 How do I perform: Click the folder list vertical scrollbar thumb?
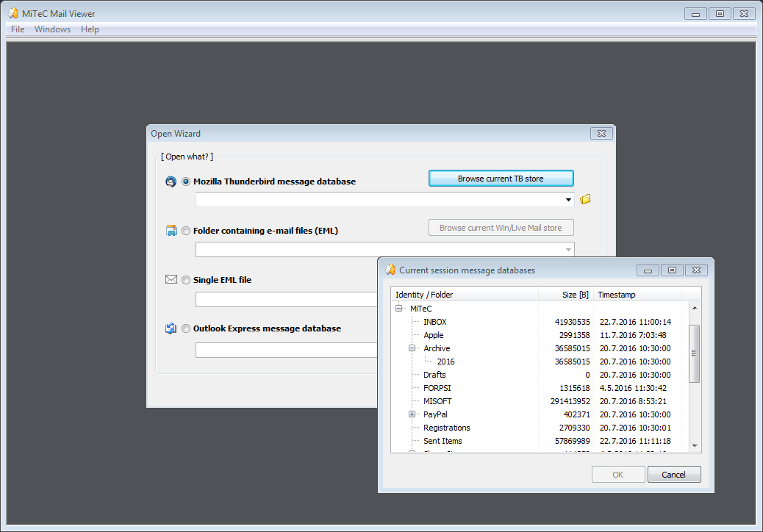tap(695, 353)
